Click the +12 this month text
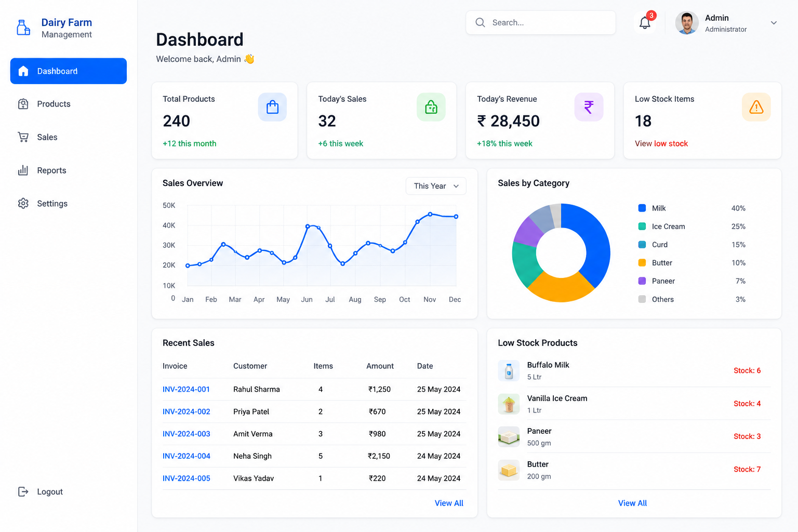 pyautogui.click(x=190, y=143)
